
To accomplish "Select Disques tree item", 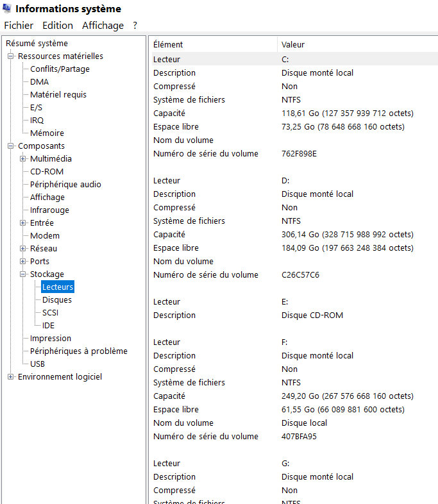I will pos(57,300).
